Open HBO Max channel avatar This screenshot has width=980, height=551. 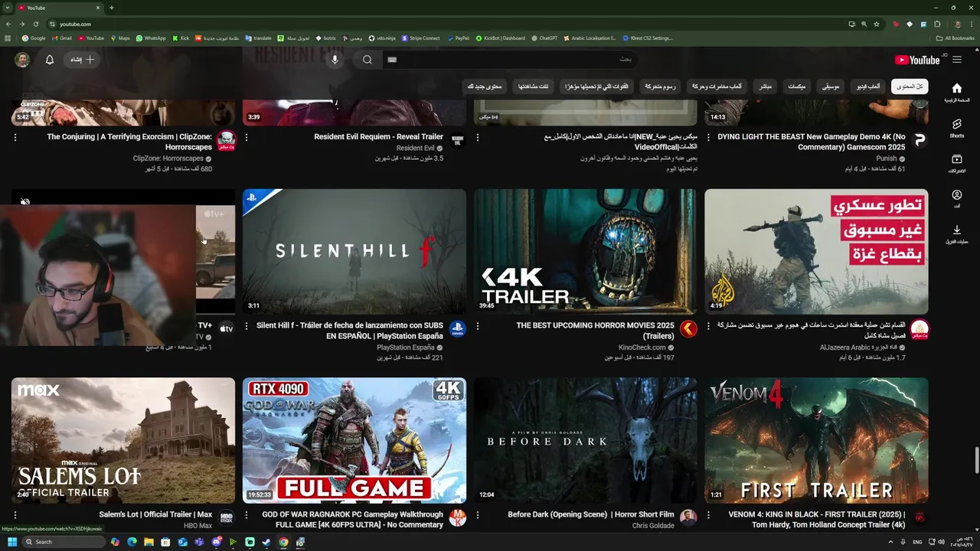click(226, 518)
